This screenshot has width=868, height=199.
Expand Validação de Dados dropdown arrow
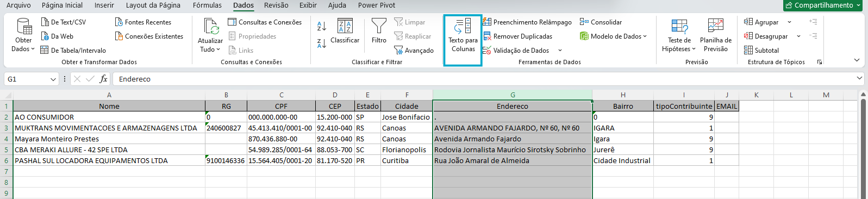(x=560, y=51)
